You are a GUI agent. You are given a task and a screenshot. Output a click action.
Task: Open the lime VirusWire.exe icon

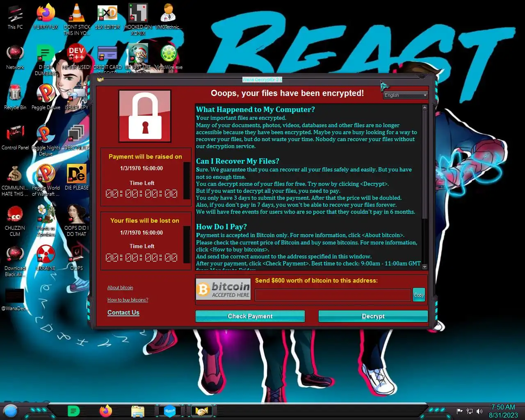(168, 57)
